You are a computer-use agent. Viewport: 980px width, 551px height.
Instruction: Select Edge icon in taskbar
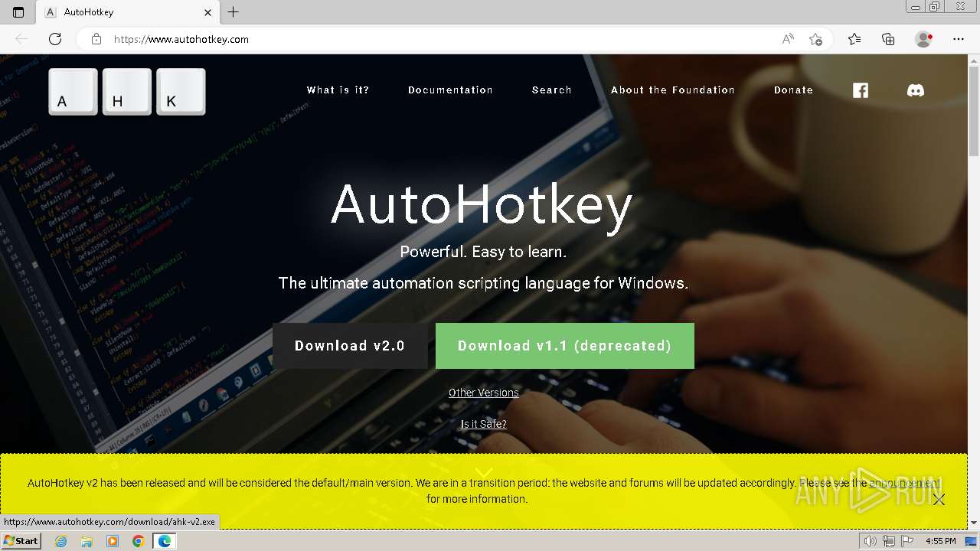click(164, 541)
